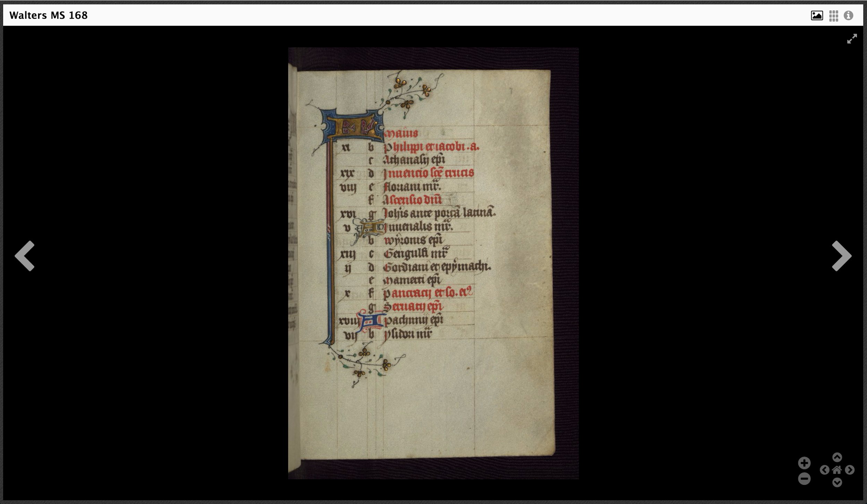
Task: Pan the image downward
Action: point(837,483)
